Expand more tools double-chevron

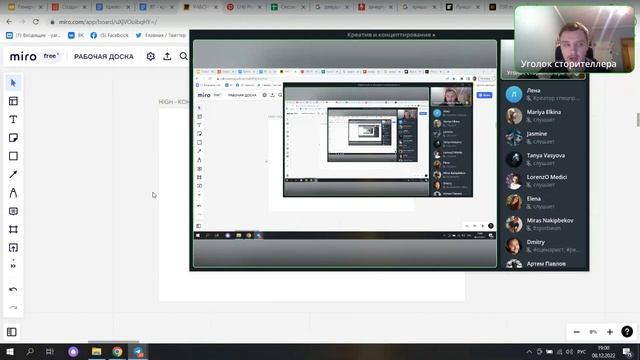tap(13, 266)
